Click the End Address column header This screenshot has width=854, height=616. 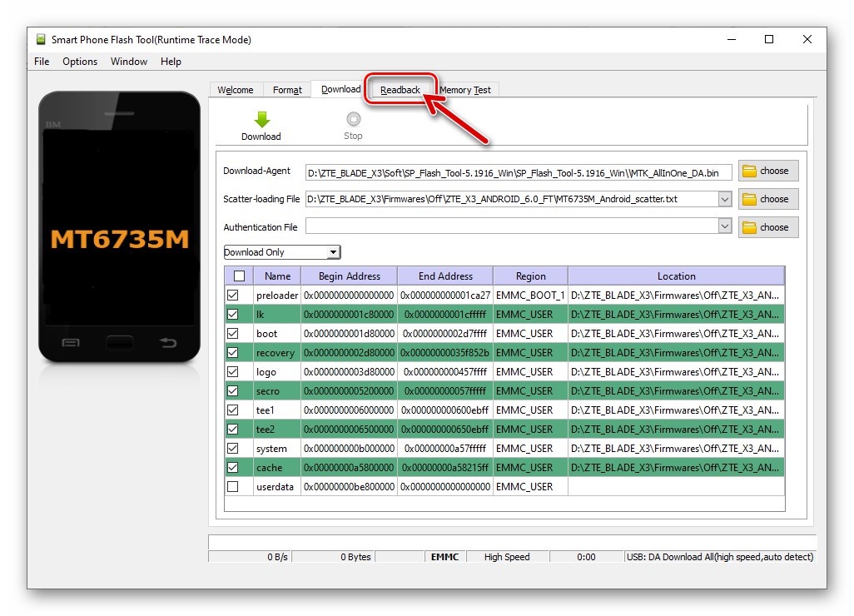(445, 276)
